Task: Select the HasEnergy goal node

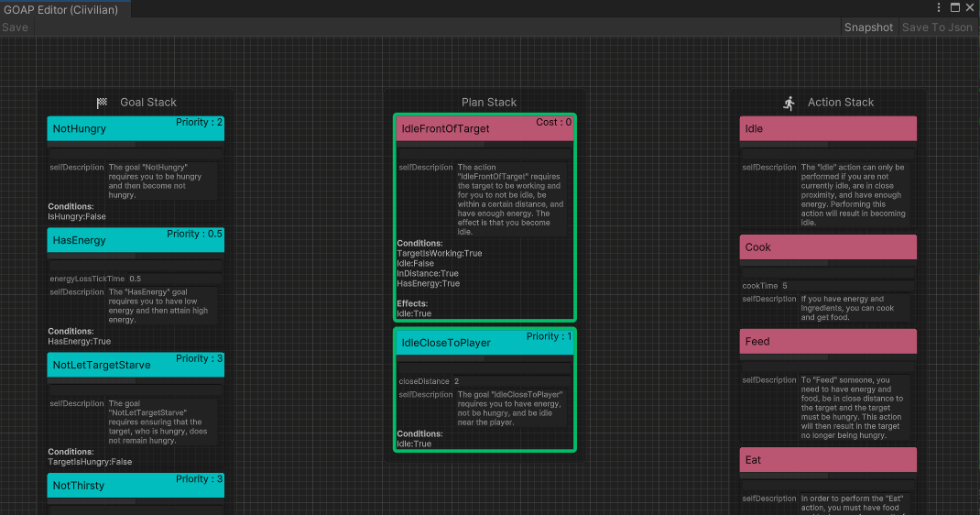Action: tap(136, 240)
